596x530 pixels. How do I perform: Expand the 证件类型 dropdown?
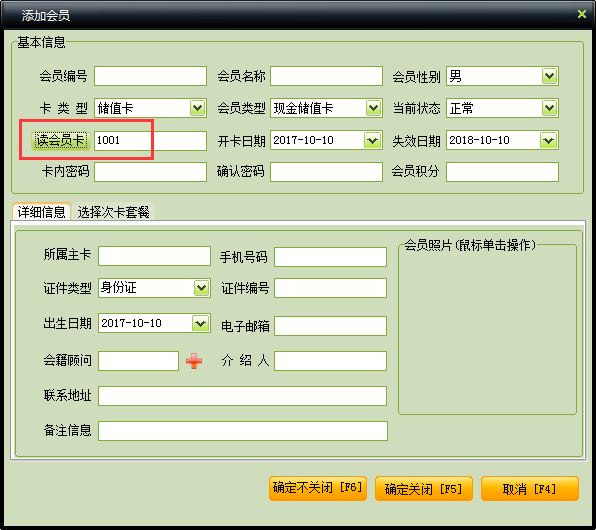click(201, 288)
